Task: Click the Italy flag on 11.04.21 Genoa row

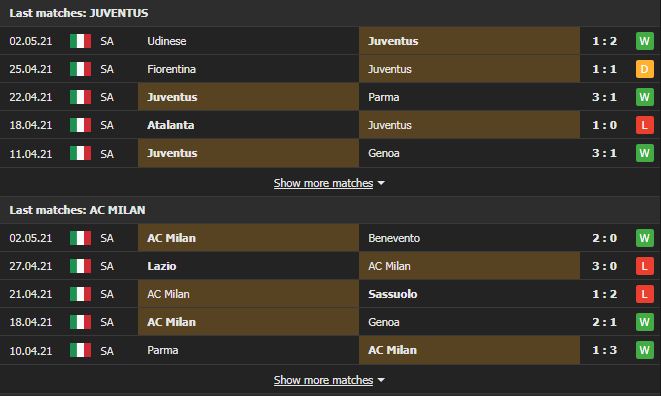Action: pyautogui.click(x=81, y=154)
